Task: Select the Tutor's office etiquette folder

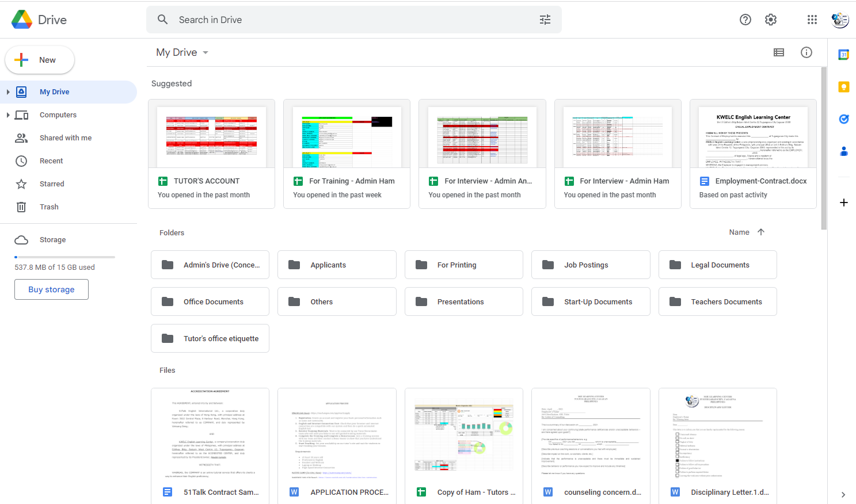Action: pyautogui.click(x=210, y=338)
